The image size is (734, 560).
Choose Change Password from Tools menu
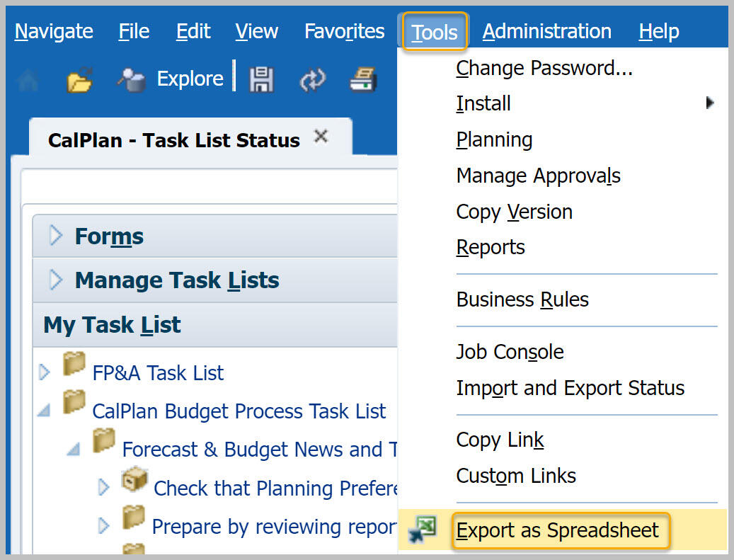pos(544,69)
